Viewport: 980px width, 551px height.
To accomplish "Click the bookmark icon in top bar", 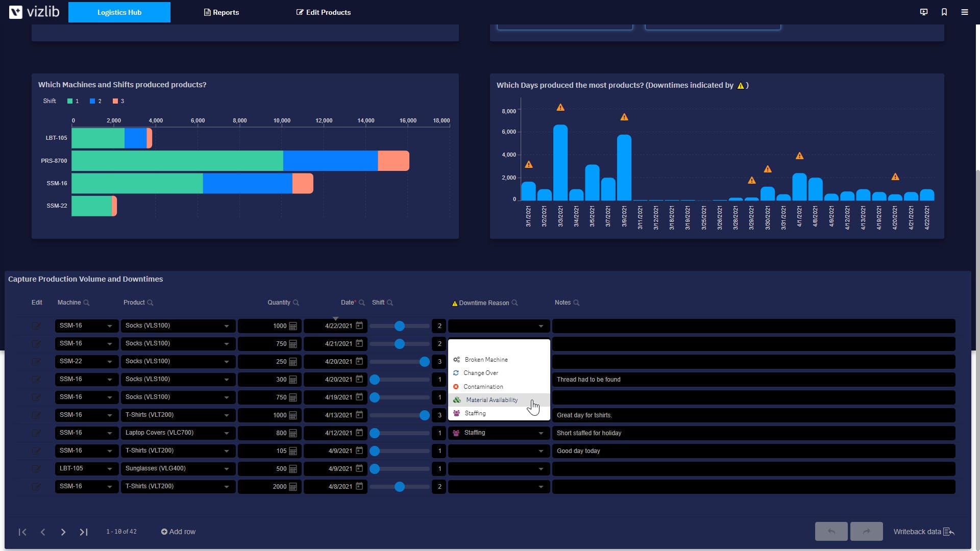I will tap(944, 12).
